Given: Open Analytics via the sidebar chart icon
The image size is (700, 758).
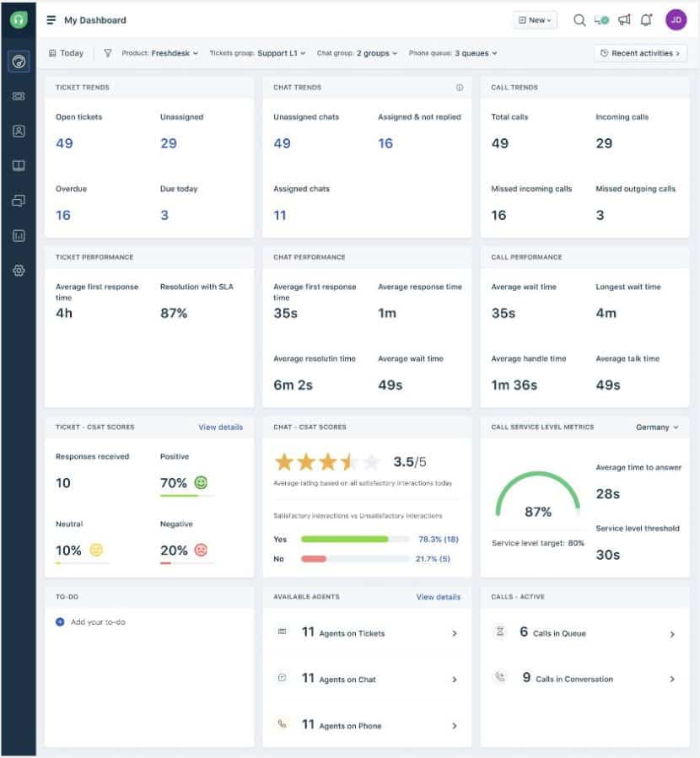Looking at the screenshot, I should pos(18,236).
